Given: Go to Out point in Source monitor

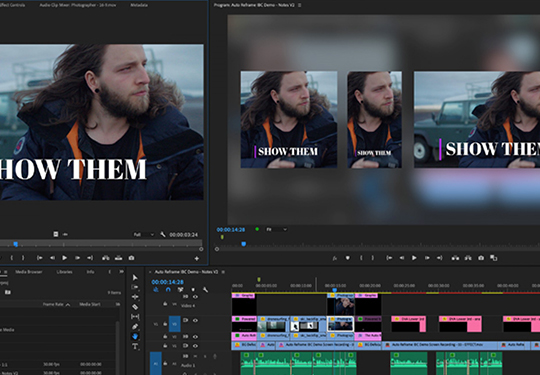Looking at the screenshot, I should click(x=90, y=258).
